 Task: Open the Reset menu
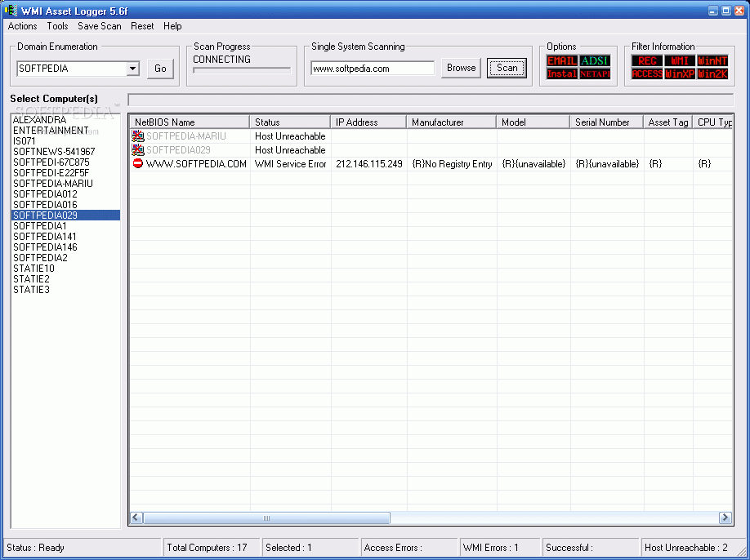(x=142, y=26)
